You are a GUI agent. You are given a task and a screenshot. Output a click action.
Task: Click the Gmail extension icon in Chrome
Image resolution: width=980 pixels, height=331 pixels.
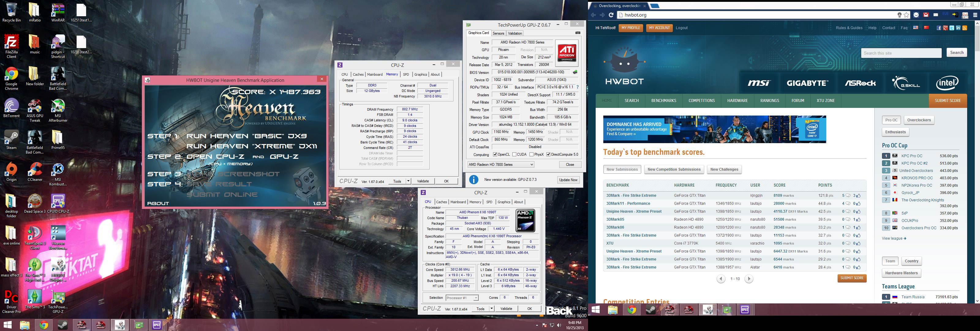pyautogui.click(x=926, y=15)
